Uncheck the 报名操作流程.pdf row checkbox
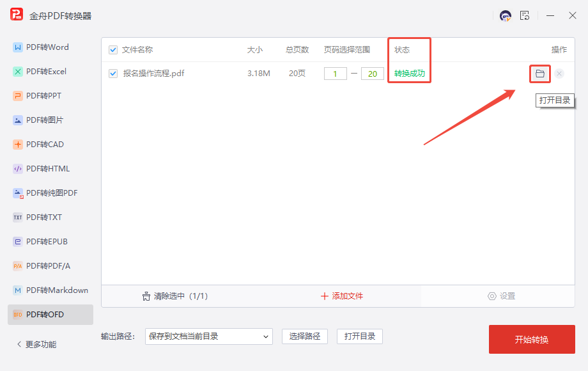The image size is (588, 371). coord(113,74)
